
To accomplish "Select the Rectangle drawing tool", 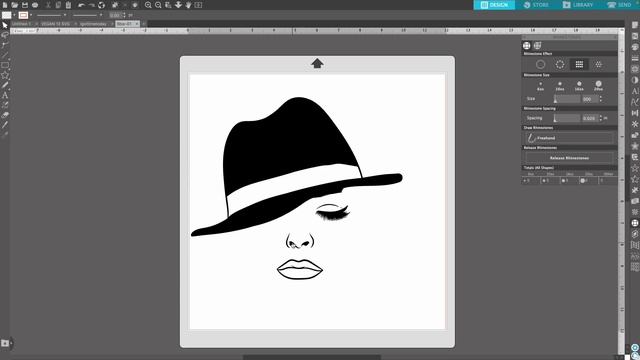I will point(5,65).
